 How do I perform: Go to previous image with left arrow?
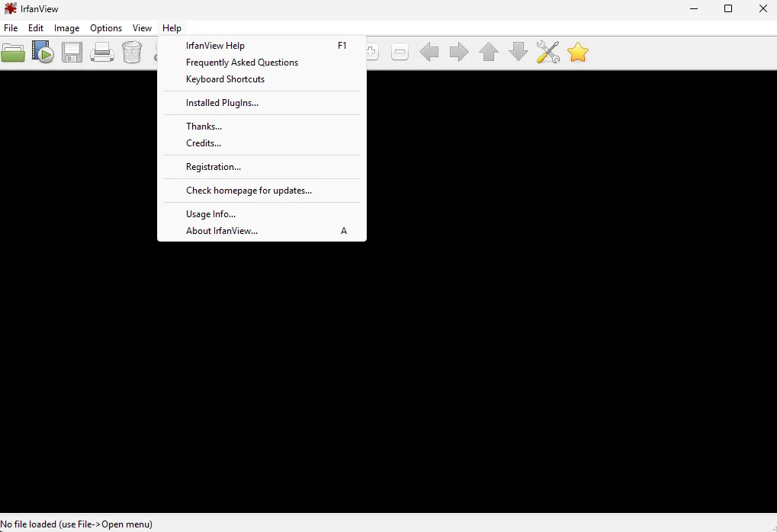429,53
